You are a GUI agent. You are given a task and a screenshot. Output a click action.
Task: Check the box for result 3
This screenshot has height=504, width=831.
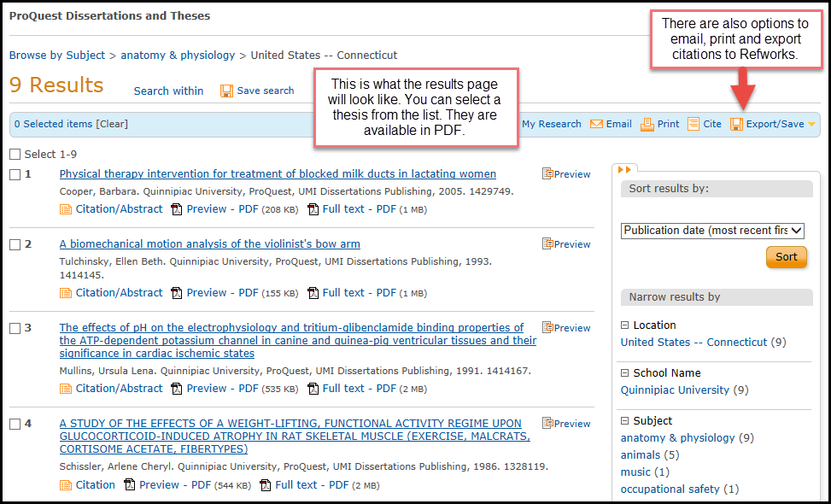(15, 328)
